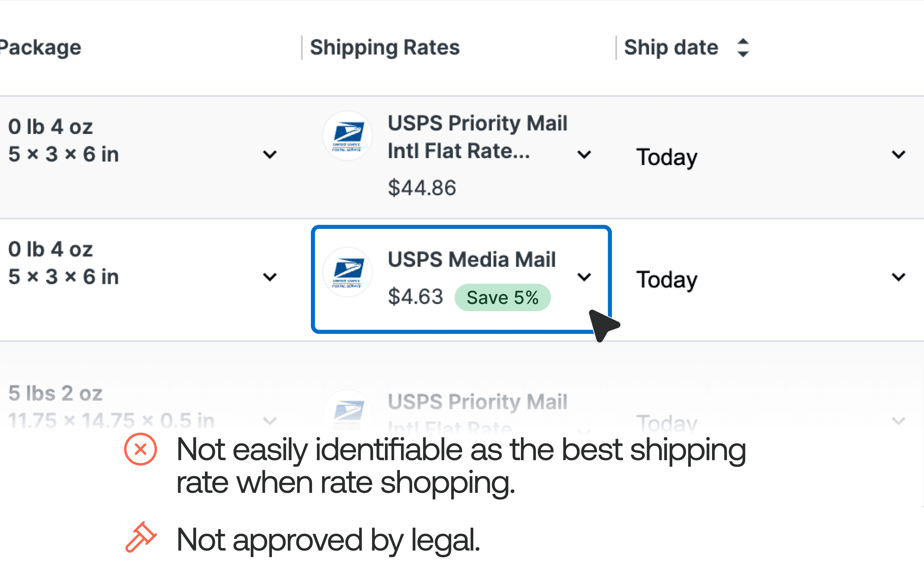The image size is (924, 577).
Task: Open ship date chevron in the faded third row
Action: [x=898, y=421]
